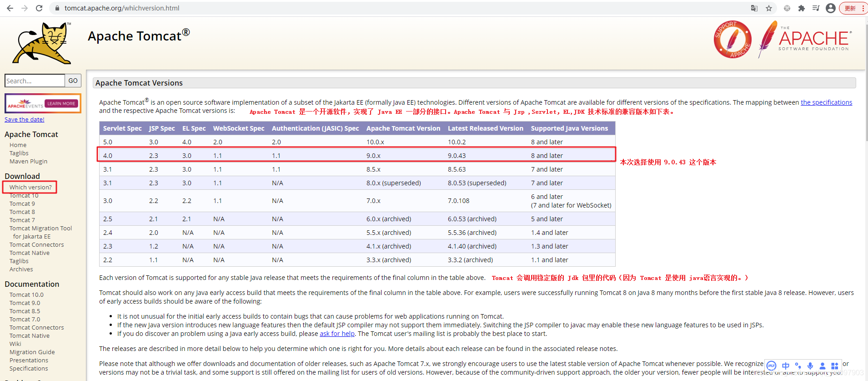Open Tomcat Connectors under Download
This screenshot has width=868, height=381.
click(37, 245)
